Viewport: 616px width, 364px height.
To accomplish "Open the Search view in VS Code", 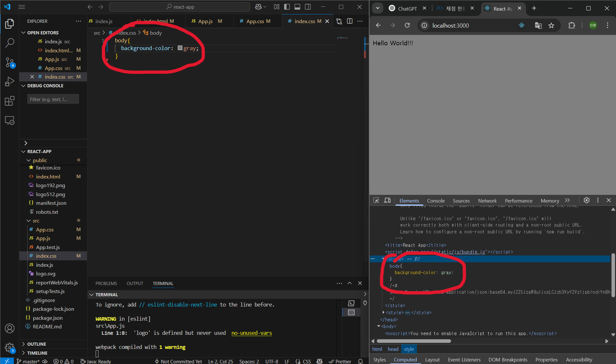I will pyautogui.click(x=10, y=43).
